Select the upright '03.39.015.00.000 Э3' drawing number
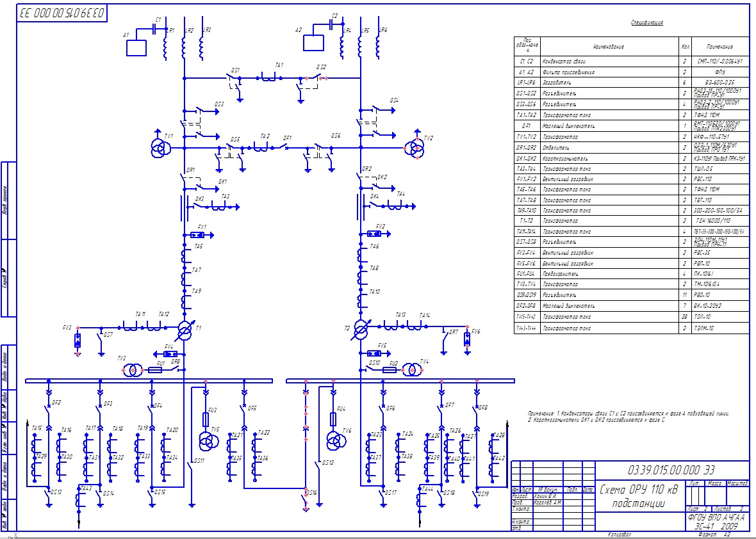The width and height of the screenshot is (756, 539). (671, 470)
